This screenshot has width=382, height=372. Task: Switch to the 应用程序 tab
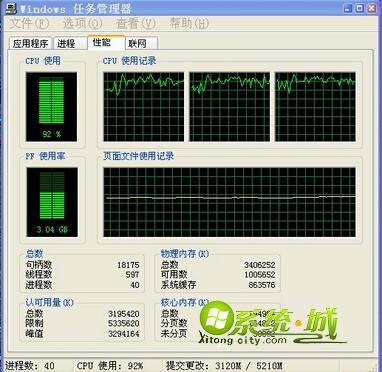click(30, 44)
